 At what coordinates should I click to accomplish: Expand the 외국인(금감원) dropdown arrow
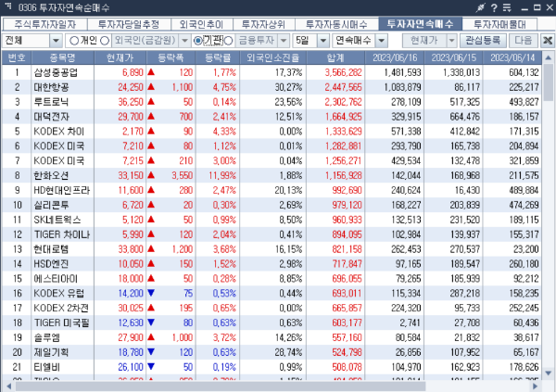[x=184, y=41]
